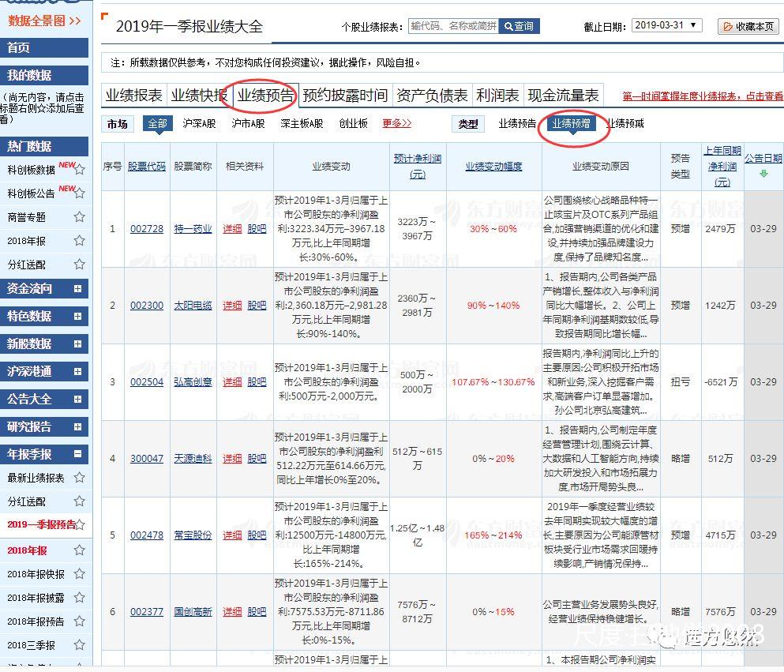The image size is (784, 672).
Task: Focus the stock code search input
Action: click(x=453, y=26)
